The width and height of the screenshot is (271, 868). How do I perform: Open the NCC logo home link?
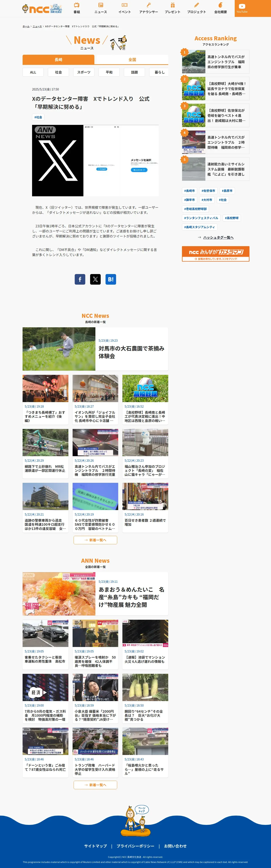coord(42,9)
